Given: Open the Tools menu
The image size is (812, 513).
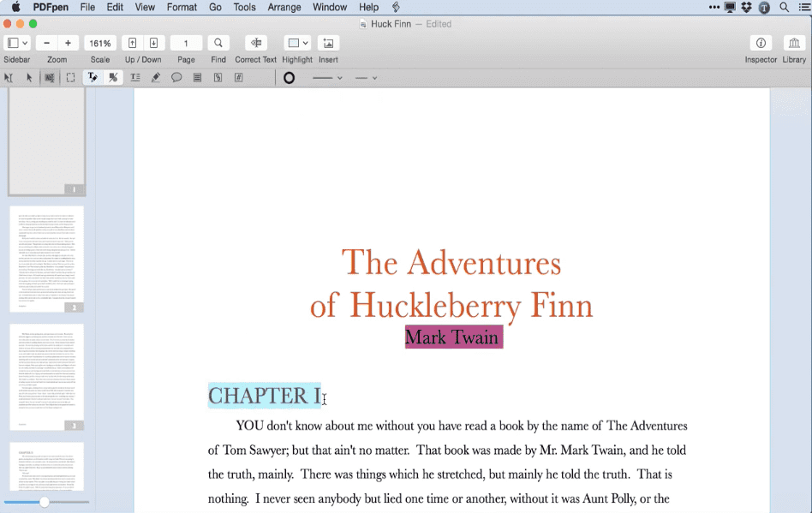Looking at the screenshot, I should point(244,7).
